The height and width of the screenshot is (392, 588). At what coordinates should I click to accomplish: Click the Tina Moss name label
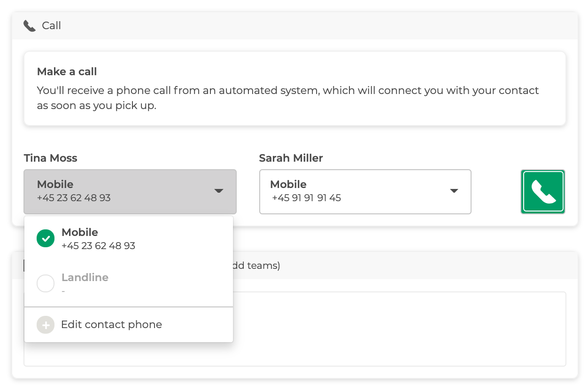point(51,158)
